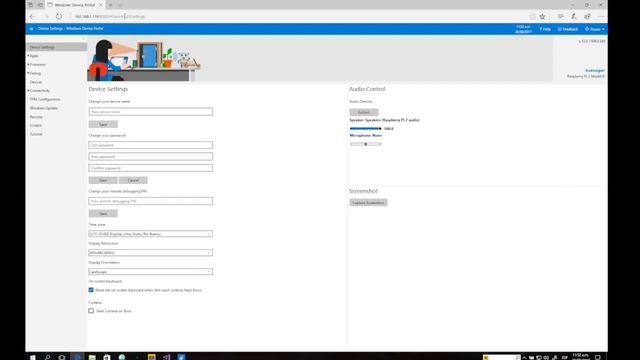Open Devices in the sidebar
640x360 pixels.
pos(36,82)
